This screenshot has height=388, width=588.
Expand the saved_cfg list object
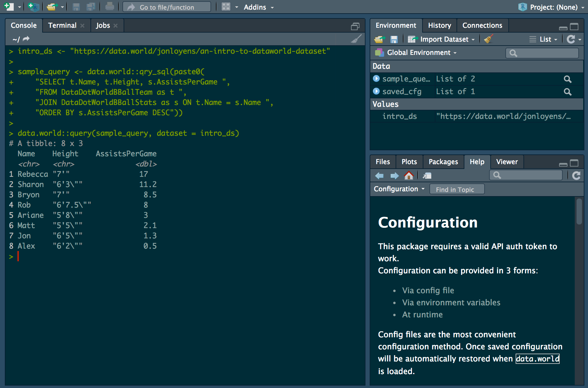(x=376, y=91)
